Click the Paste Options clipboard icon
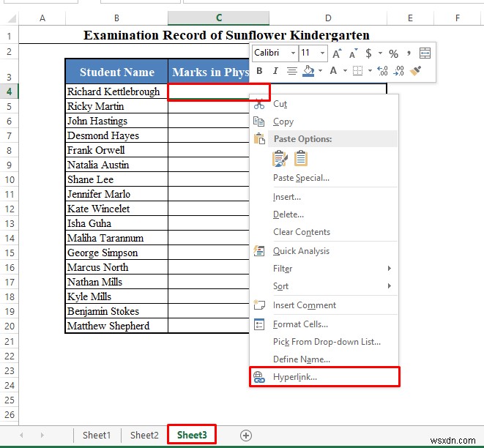The width and height of the screenshot is (484, 448). (259, 138)
